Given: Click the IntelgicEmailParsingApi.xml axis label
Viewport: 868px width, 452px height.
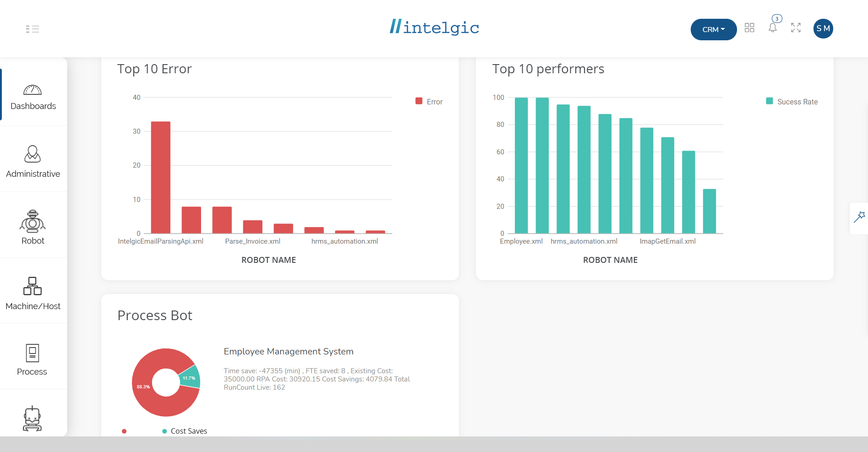Looking at the screenshot, I should [161, 241].
